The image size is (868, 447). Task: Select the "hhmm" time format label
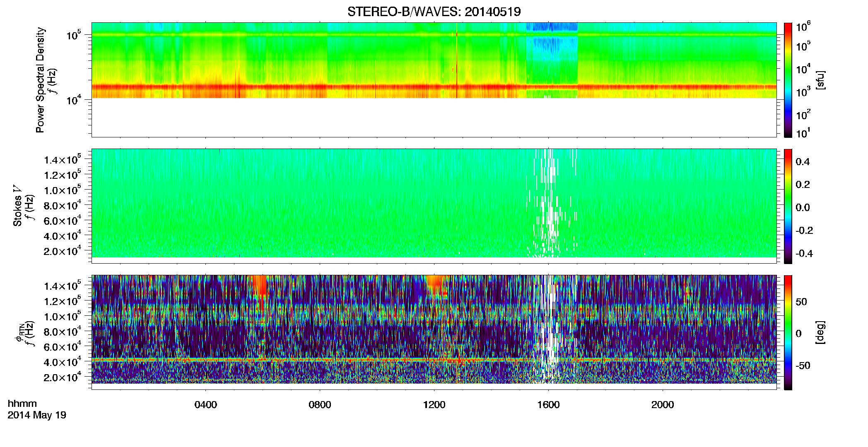22,404
